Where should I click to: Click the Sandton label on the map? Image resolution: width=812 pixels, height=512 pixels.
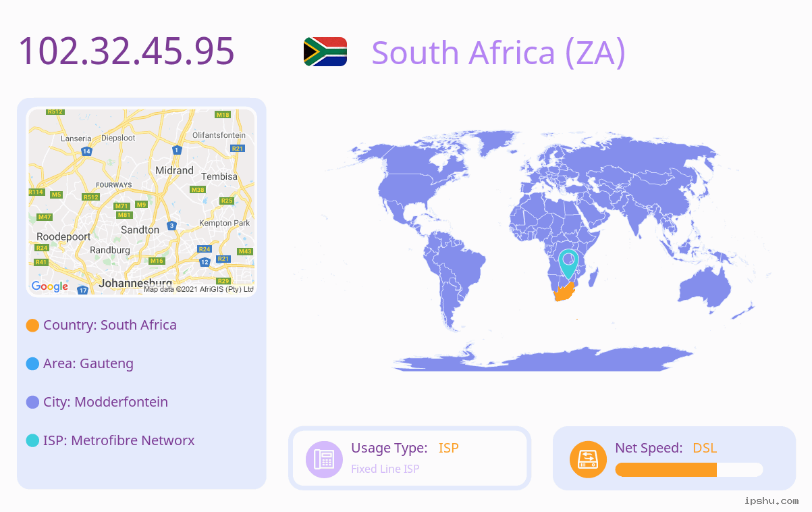pyautogui.click(x=140, y=230)
